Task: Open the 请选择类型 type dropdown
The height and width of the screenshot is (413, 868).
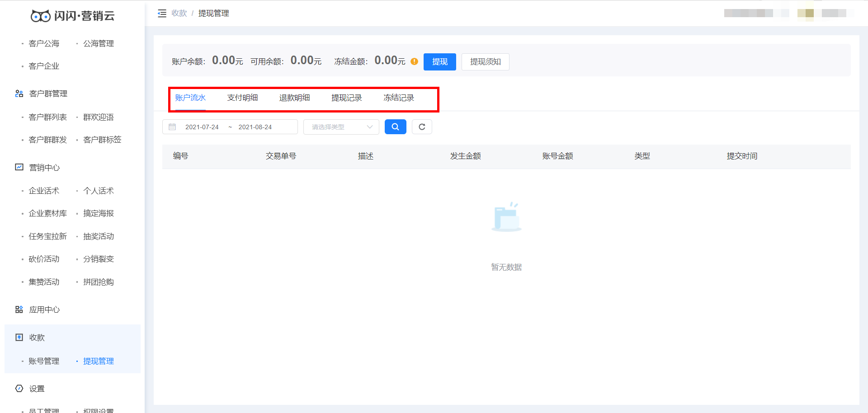Action: 341,127
